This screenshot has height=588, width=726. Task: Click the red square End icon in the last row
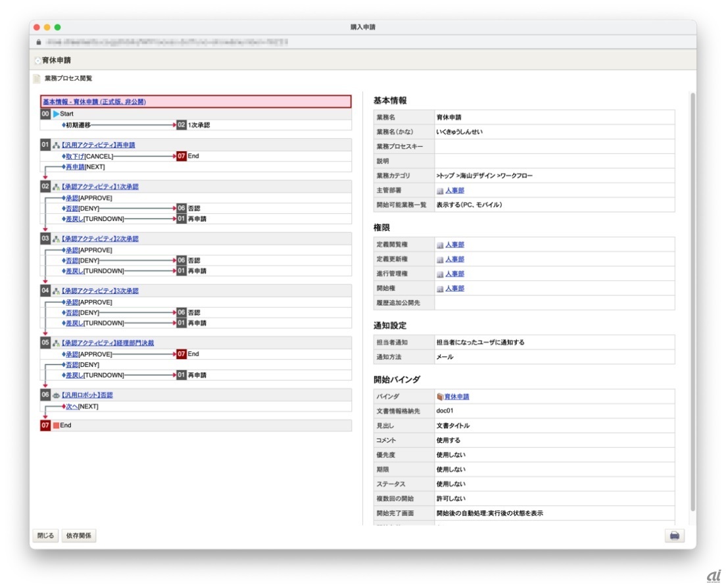coord(56,426)
